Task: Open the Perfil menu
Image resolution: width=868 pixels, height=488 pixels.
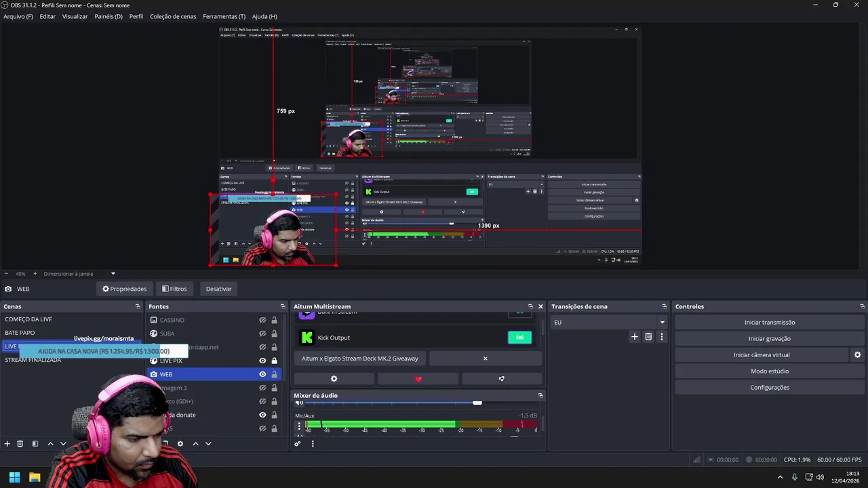Action: [x=136, y=16]
